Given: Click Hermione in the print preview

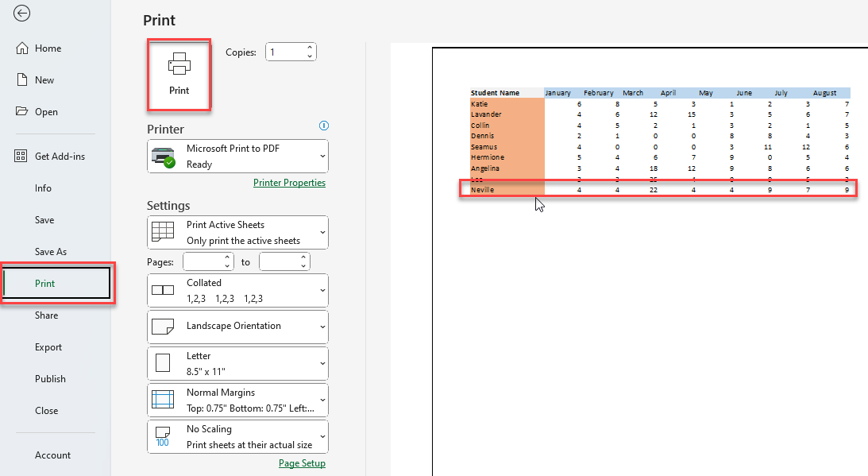Looking at the screenshot, I should click(487, 157).
